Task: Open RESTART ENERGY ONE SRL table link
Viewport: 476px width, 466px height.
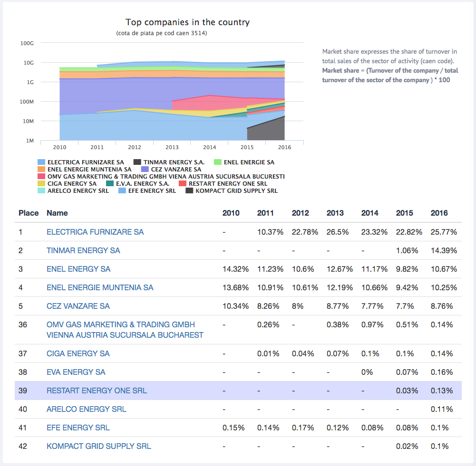Action: 97,390
